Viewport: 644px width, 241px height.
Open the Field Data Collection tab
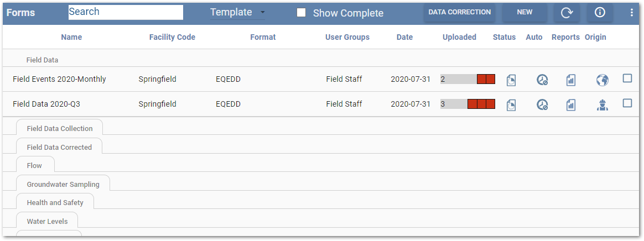coord(60,129)
